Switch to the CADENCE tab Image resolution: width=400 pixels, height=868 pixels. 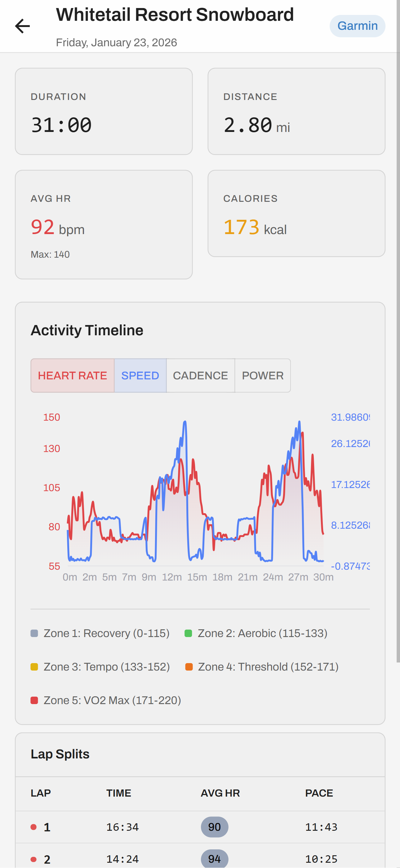tap(200, 375)
